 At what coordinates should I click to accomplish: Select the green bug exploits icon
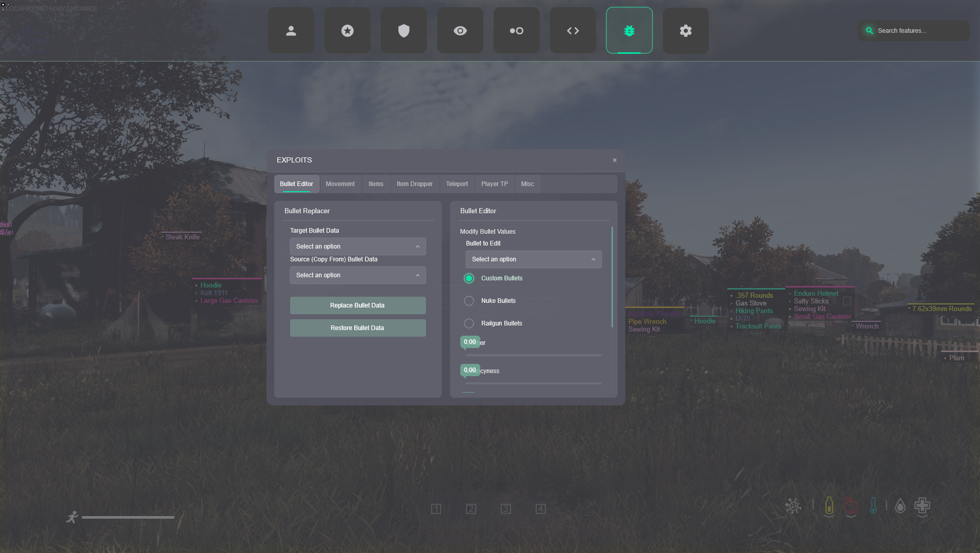click(x=629, y=31)
